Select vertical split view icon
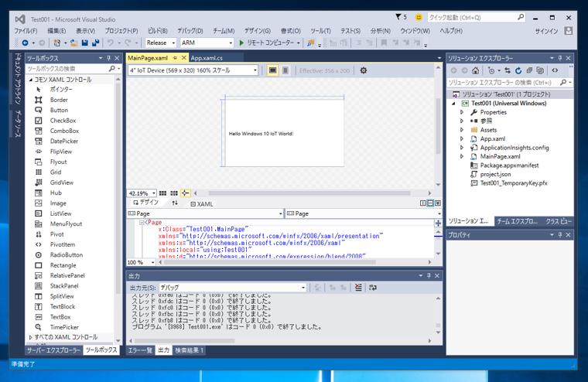 pos(423,203)
